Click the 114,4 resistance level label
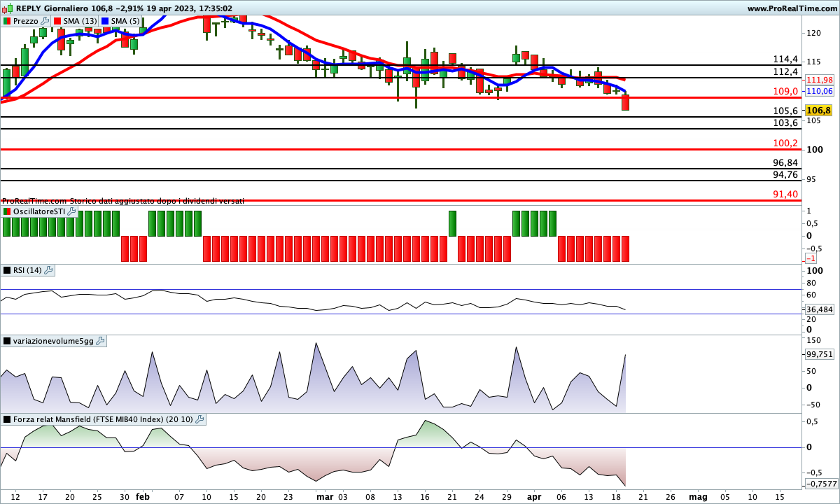Viewport: 840px width, 504px height. (x=785, y=59)
